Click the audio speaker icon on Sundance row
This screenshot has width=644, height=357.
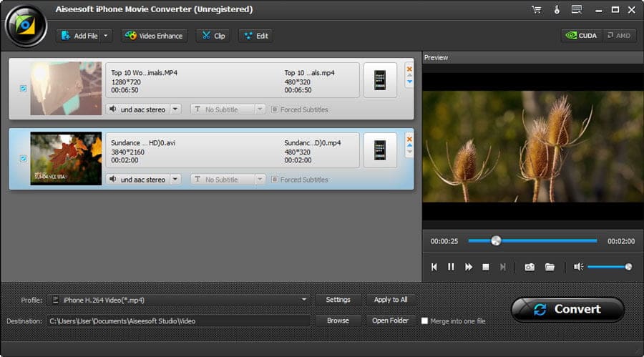pyautogui.click(x=112, y=180)
